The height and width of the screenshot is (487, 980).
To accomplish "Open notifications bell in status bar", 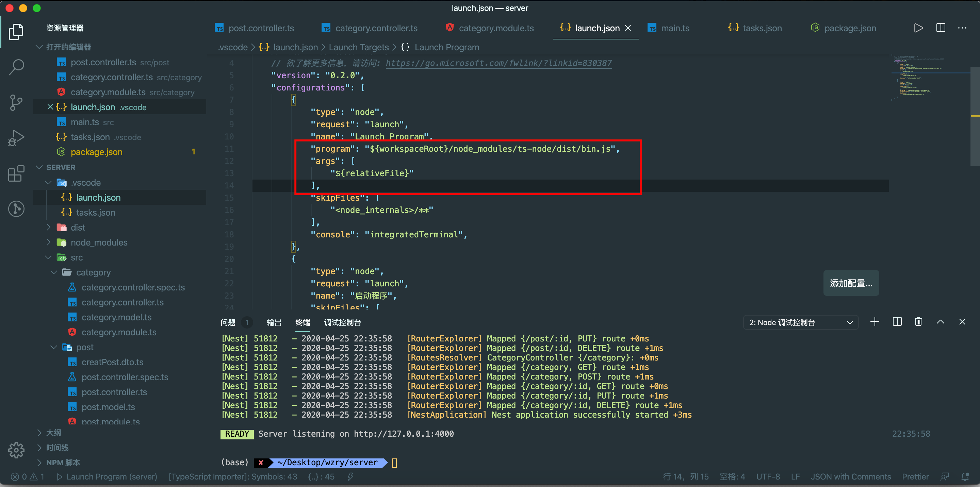I will tap(965, 477).
